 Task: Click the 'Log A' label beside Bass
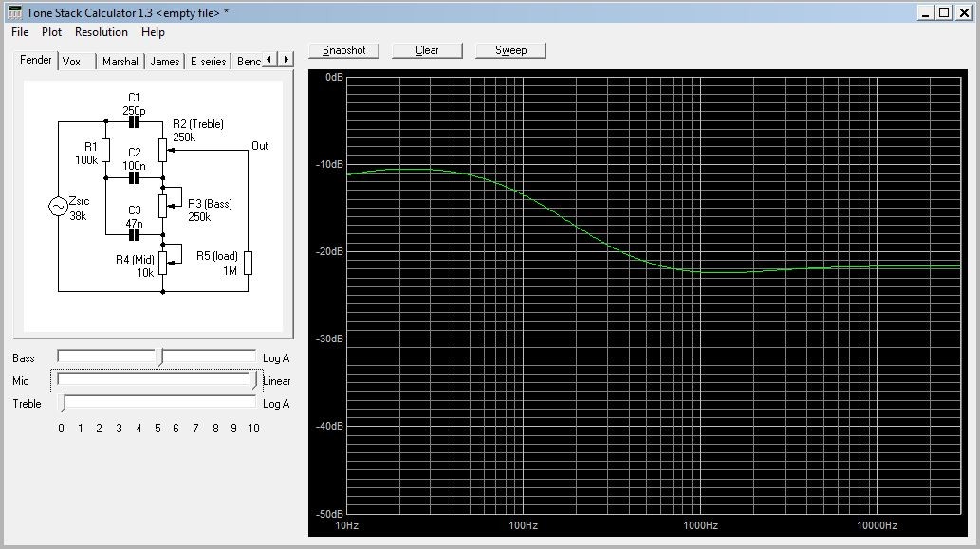coord(276,358)
